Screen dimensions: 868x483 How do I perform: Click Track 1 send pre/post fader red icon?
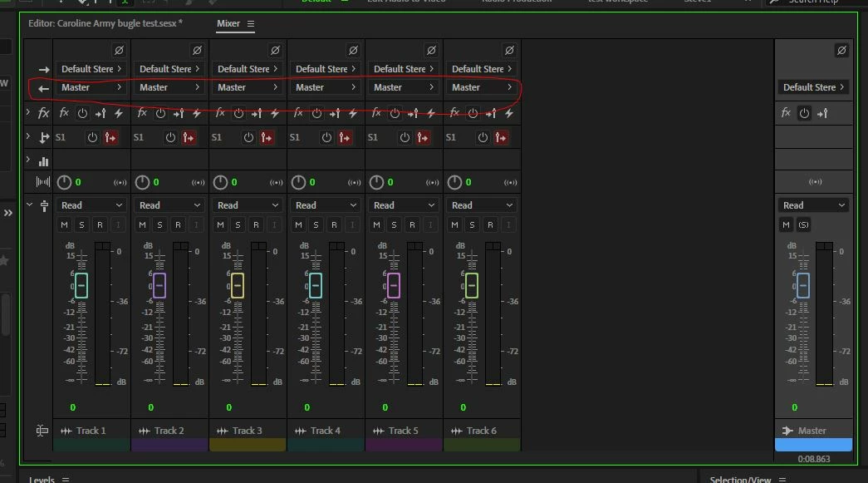(110, 137)
